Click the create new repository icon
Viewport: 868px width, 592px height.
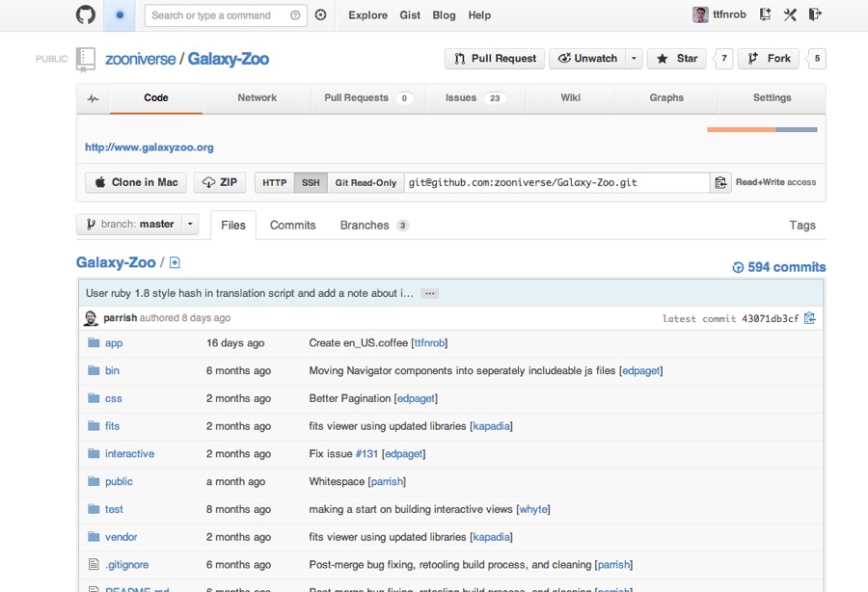tap(765, 15)
